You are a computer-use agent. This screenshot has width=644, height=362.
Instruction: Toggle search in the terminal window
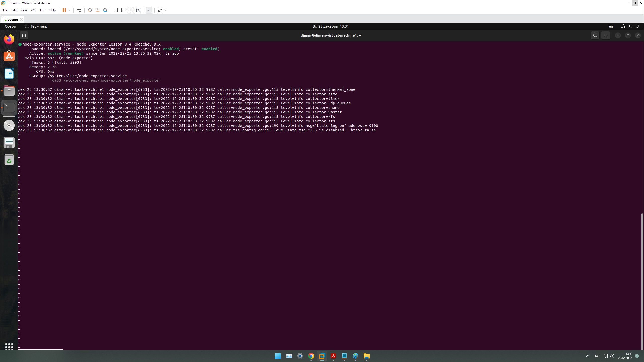(595, 35)
